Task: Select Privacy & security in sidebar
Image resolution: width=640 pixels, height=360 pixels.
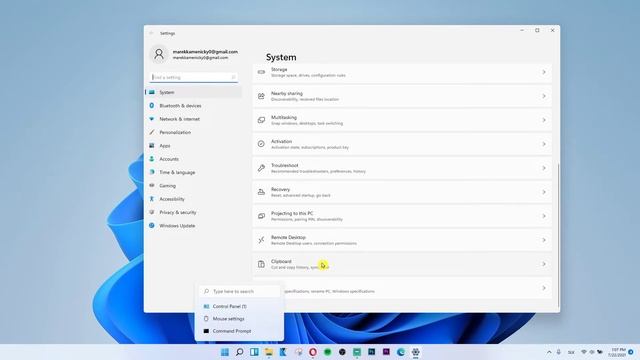Action: pos(193,212)
